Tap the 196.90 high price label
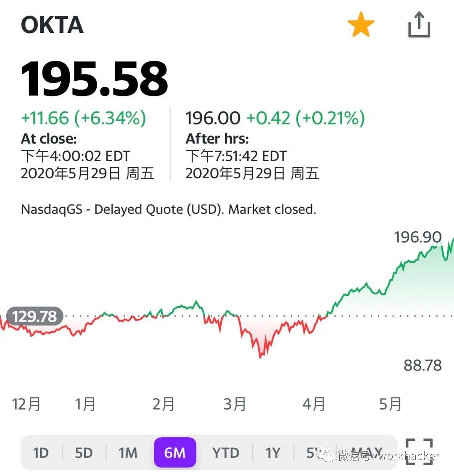 417,237
